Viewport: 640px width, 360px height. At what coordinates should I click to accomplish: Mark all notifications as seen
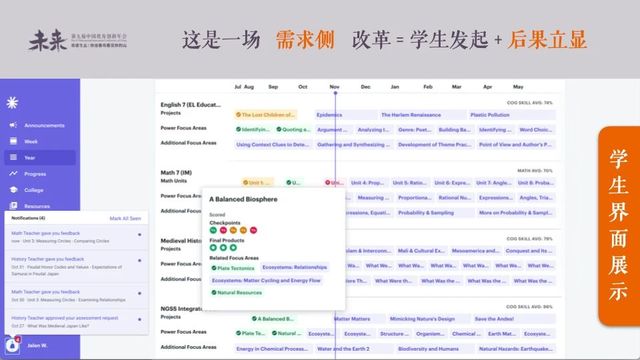pyautogui.click(x=125, y=218)
